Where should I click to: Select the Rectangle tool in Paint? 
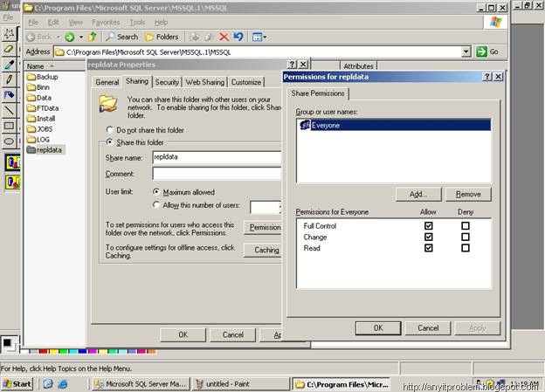(9, 126)
